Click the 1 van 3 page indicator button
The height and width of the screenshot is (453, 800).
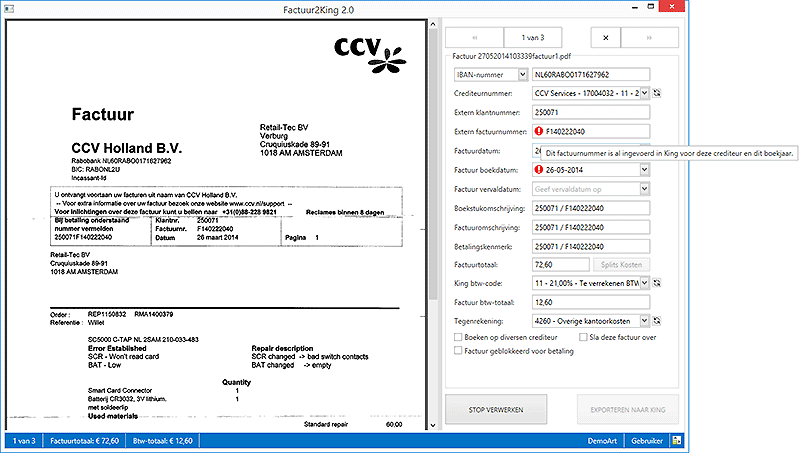tap(533, 37)
